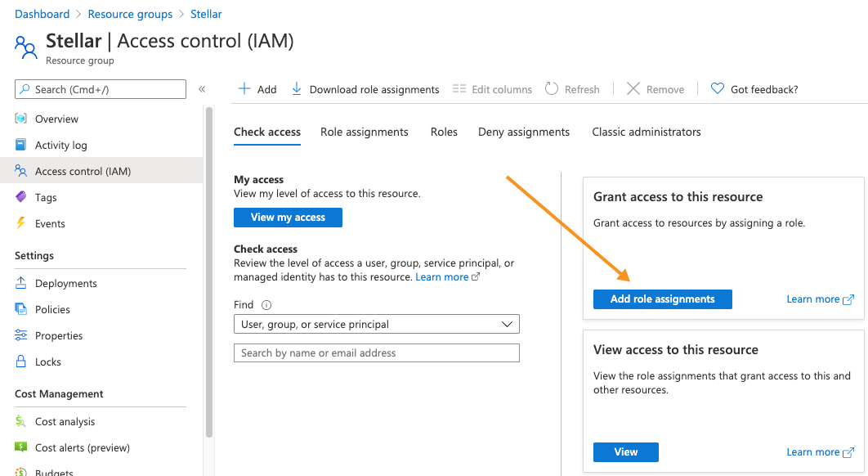Click the sidebar vertical scrollbar
This screenshot has height=476, width=868.
point(209,270)
